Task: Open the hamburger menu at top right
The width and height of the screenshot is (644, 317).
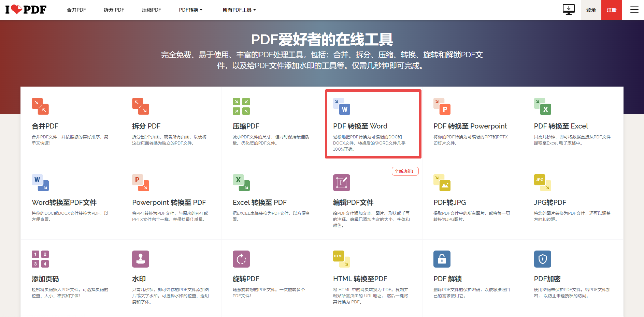Action: pyautogui.click(x=634, y=10)
